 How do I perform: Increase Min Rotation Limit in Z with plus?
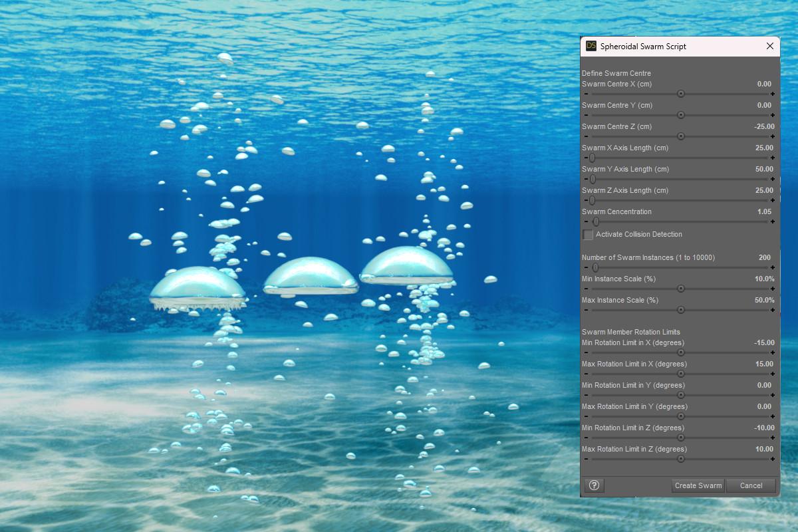773,438
